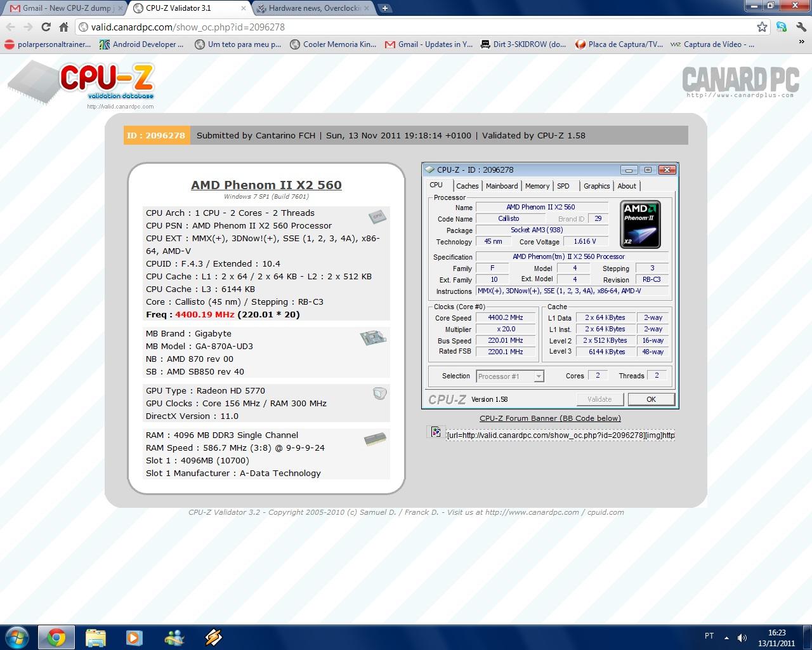The height and width of the screenshot is (650, 812).
Task: Click the valid.canardpc.com text under CPU-Z logo
Action: point(121,107)
